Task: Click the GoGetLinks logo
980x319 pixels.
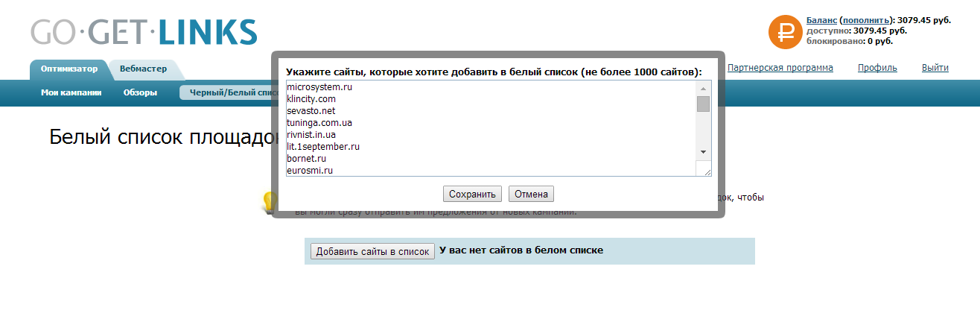Action: [144, 32]
